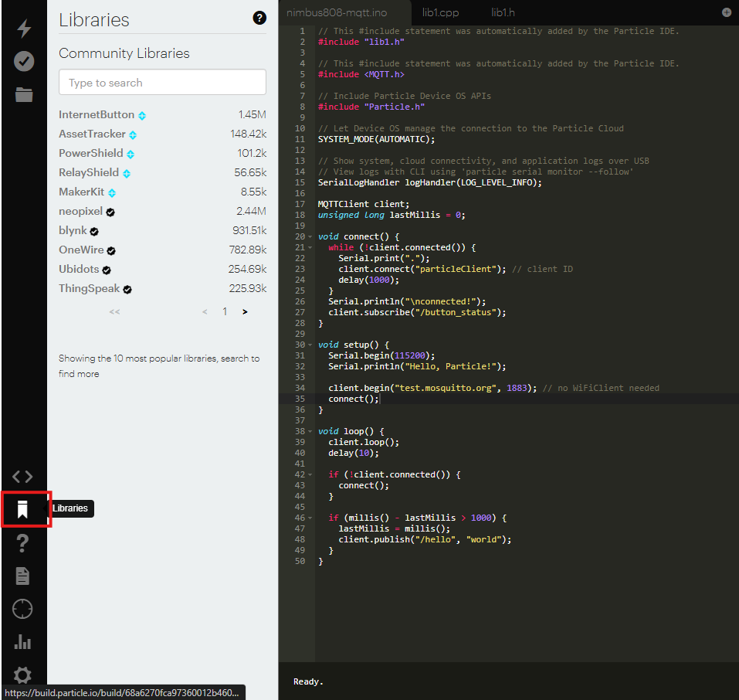Collapse the connect() function at line 20
739x700 pixels.
click(310, 236)
